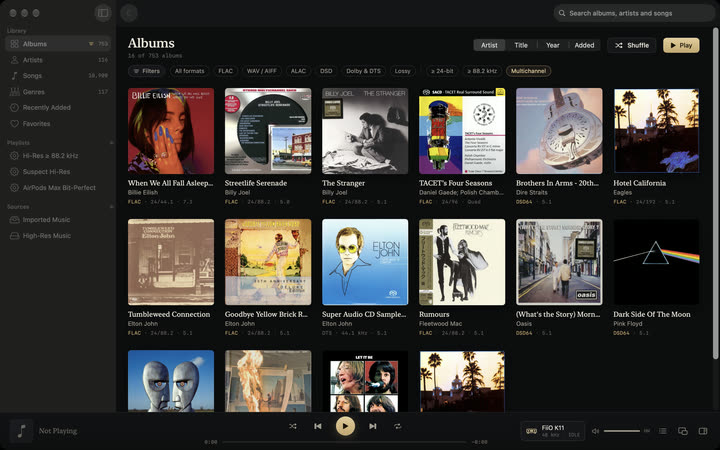
Task: Mute with the speaker icon
Action: click(x=595, y=431)
